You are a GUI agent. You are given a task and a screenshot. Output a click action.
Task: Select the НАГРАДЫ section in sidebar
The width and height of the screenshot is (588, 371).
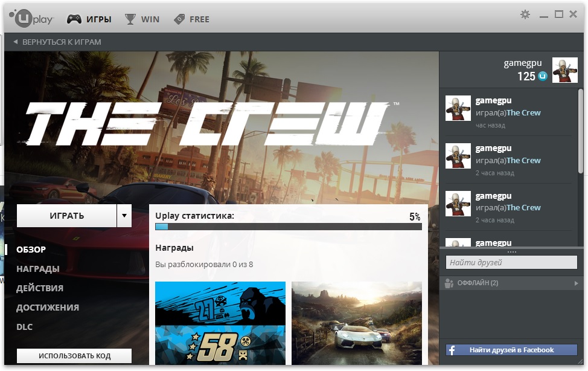click(38, 269)
